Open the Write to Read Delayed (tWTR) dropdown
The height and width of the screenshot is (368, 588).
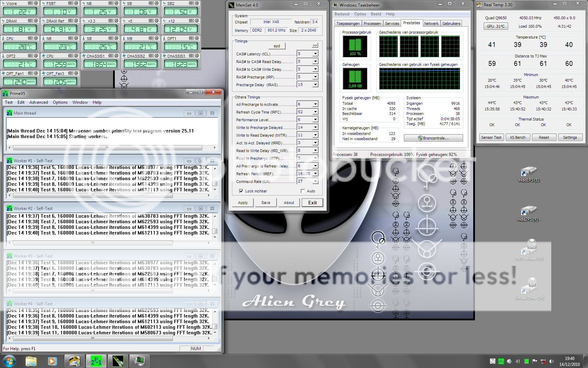(x=315, y=135)
